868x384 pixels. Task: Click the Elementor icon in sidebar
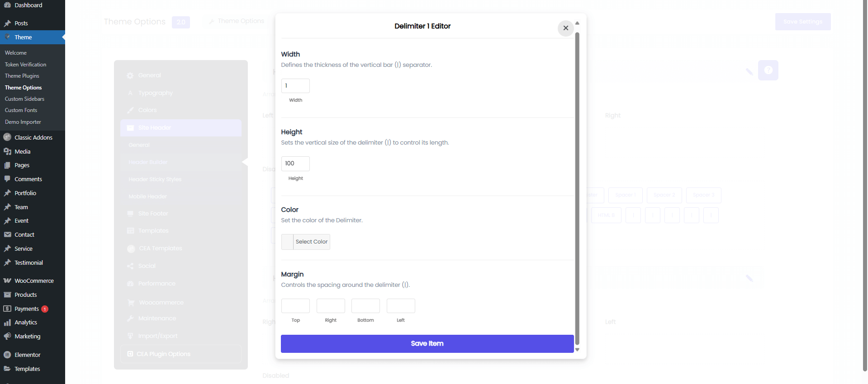[7, 355]
